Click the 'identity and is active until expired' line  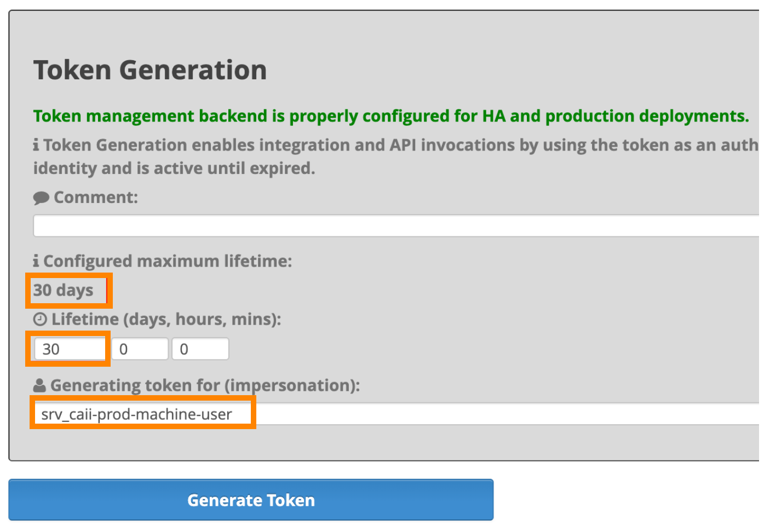pos(174,168)
